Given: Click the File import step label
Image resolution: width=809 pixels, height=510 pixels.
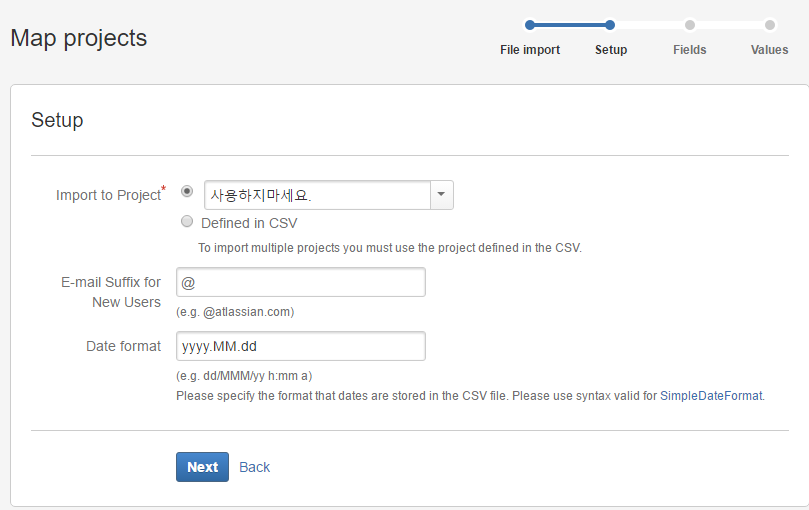Looking at the screenshot, I should [x=530, y=50].
